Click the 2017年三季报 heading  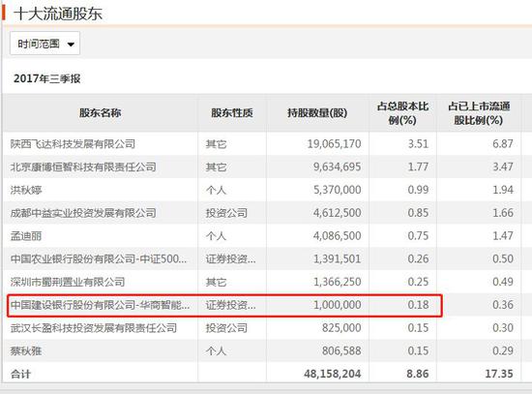46,78
